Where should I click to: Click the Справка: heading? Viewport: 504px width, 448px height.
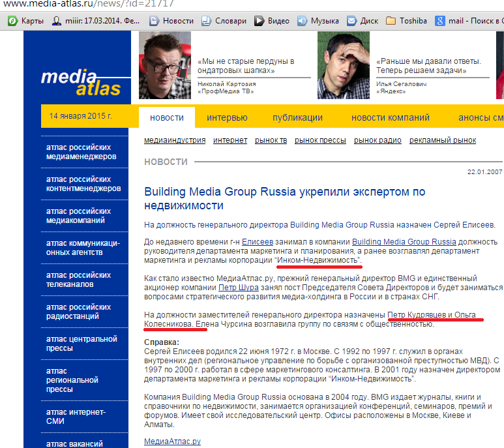(162, 342)
